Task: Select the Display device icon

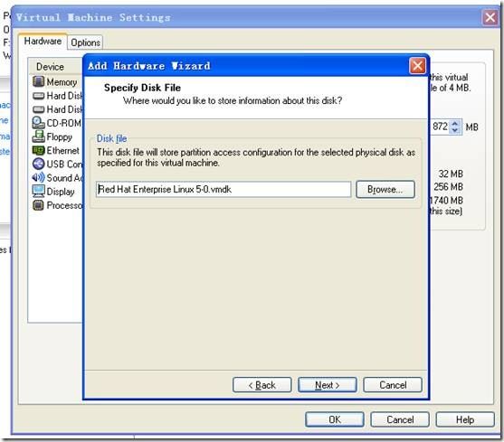Action: pos(39,192)
